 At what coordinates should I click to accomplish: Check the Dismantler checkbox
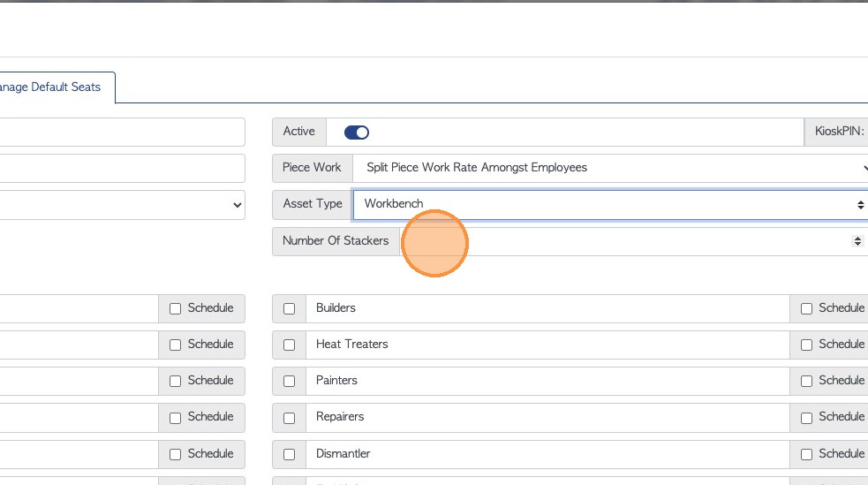click(289, 454)
